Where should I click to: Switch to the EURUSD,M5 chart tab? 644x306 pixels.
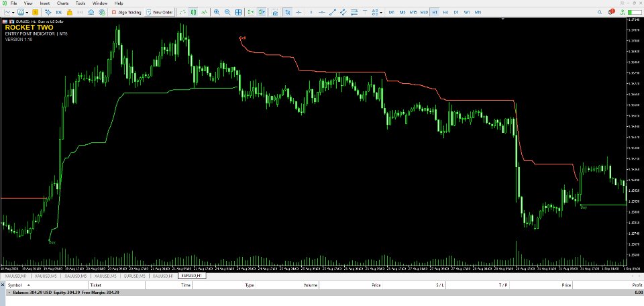pyautogui.click(x=135, y=276)
